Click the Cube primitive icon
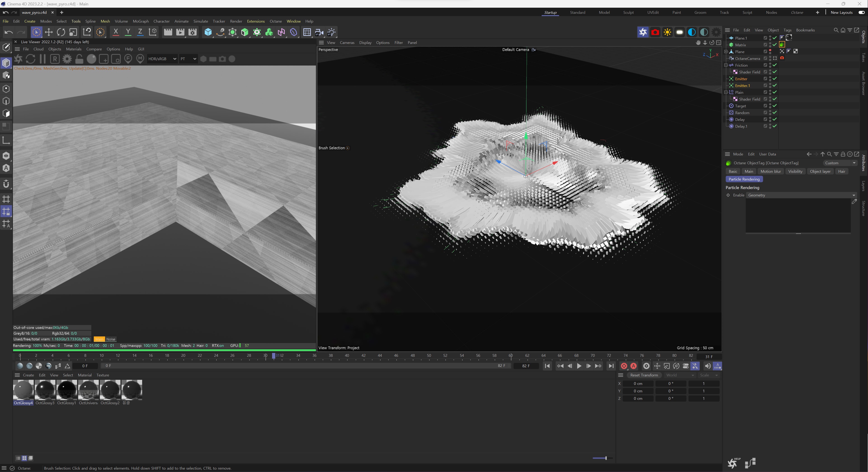 coord(208,32)
